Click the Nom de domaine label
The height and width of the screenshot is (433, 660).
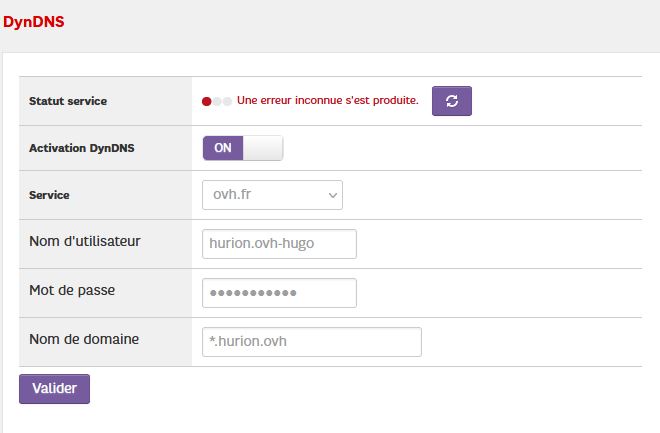point(84,339)
